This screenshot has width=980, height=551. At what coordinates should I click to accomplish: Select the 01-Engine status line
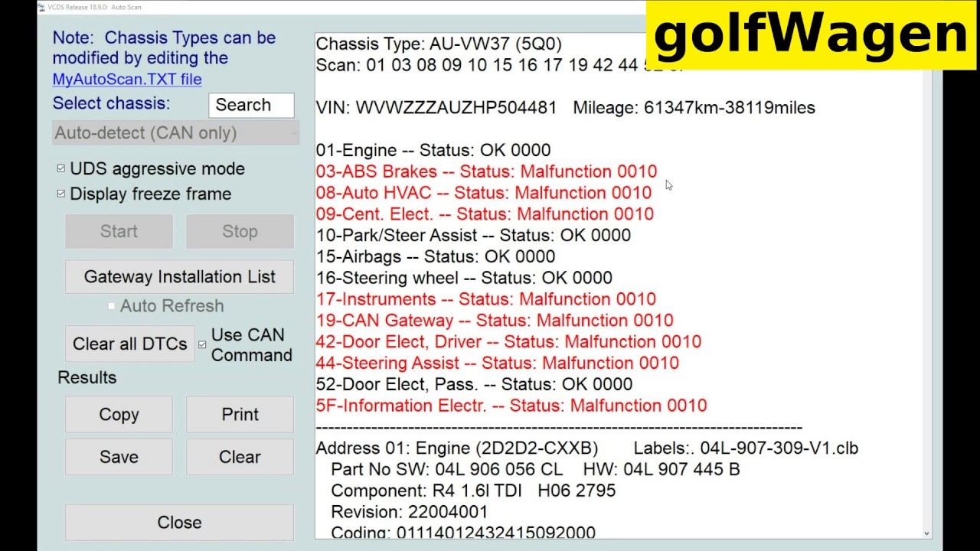tap(433, 150)
